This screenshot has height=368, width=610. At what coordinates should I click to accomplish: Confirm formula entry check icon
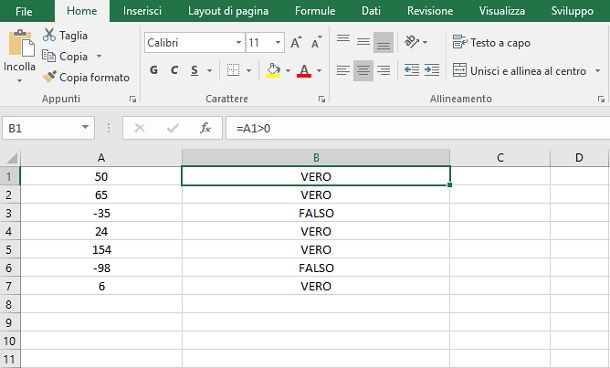(x=172, y=128)
